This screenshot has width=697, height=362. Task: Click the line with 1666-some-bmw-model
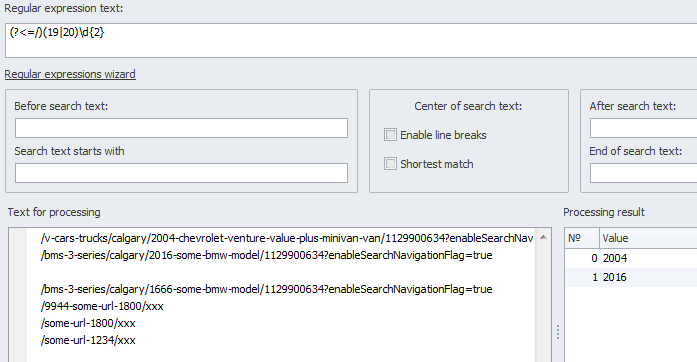pyautogui.click(x=266, y=290)
